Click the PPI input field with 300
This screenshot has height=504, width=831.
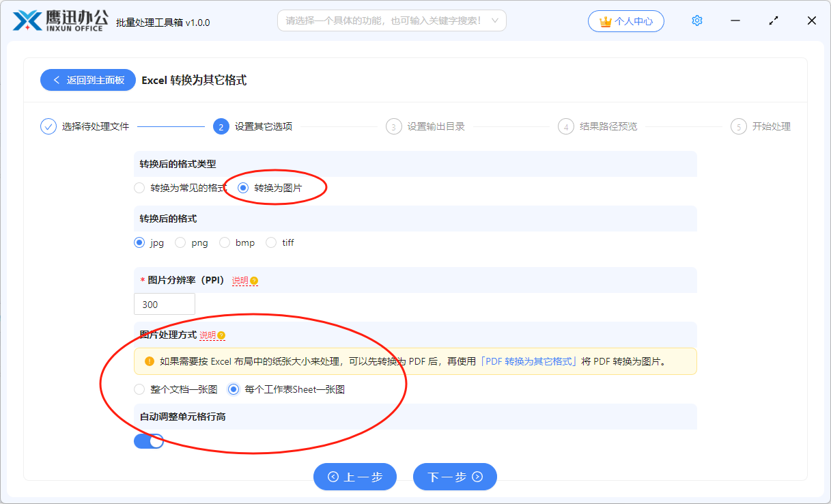pyautogui.click(x=165, y=304)
